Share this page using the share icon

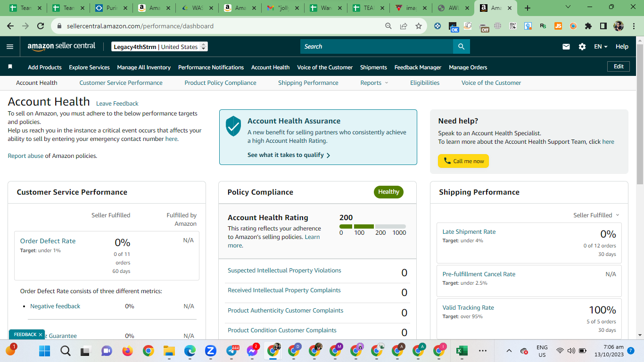[x=404, y=26]
